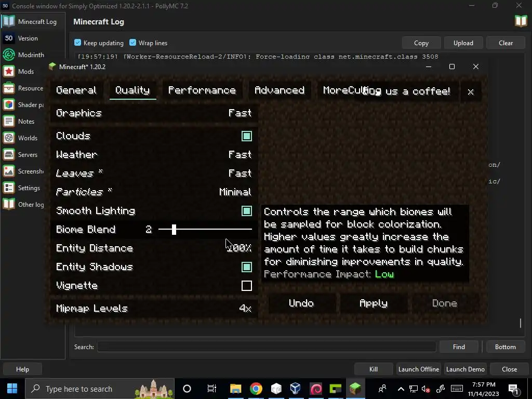Show hidden system tray icons
Screen dimensions: 532x399
click(x=401, y=389)
